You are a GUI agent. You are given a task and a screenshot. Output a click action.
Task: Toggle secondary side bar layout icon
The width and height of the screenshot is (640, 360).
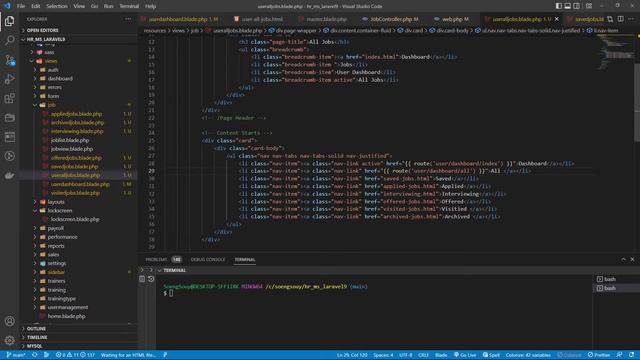point(576,6)
